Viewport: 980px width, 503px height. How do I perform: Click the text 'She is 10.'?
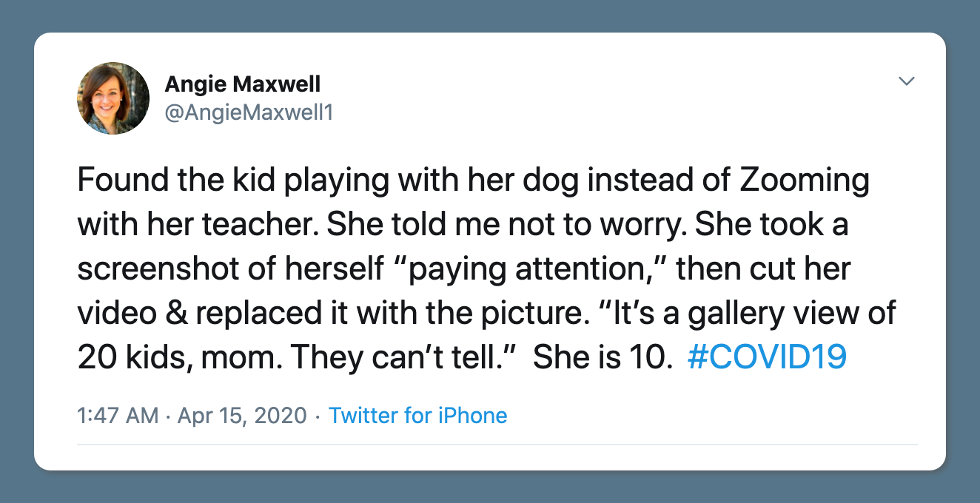coord(603,357)
